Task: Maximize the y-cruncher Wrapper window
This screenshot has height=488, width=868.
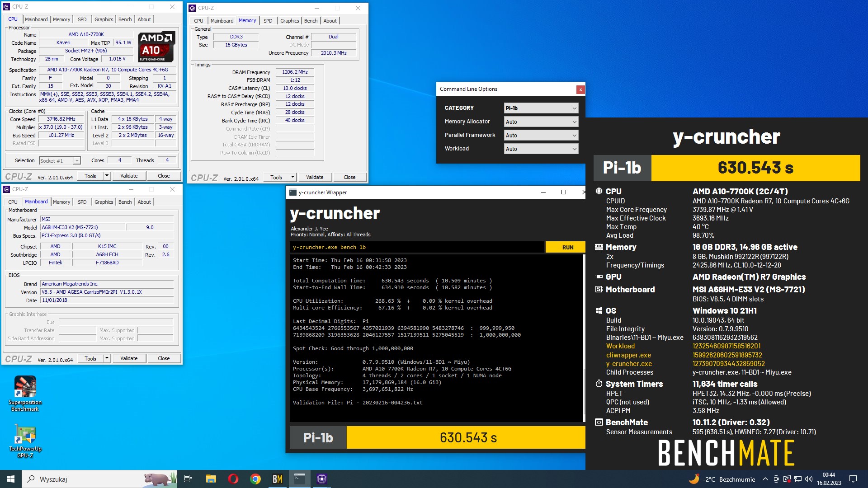Action: click(x=563, y=192)
